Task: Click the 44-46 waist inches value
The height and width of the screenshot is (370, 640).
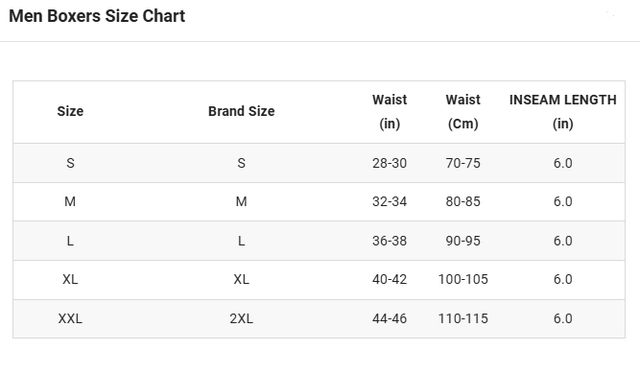Action: coord(389,319)
